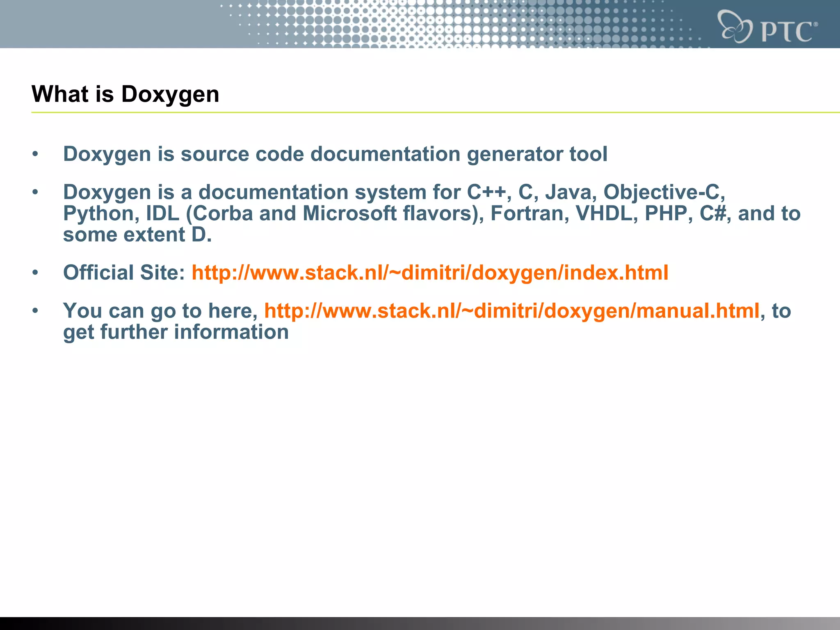
Task: Click the phrase 'some extent D.'
Action: (x=137, y=235)
